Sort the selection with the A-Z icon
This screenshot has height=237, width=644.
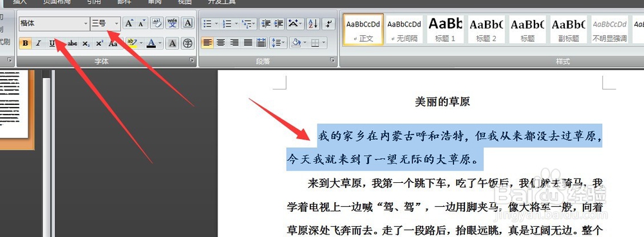point(313,23)
